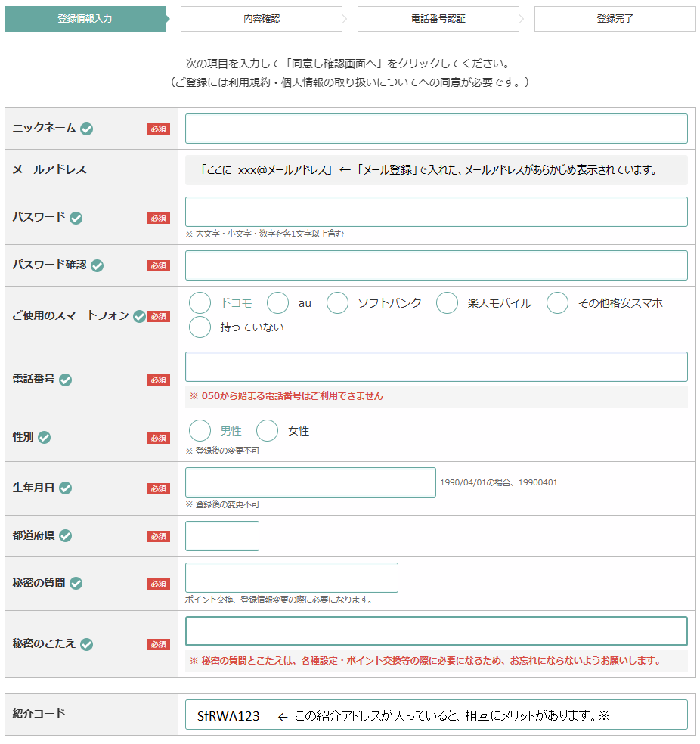Click the checkmark icon next to パスワード label

(76, 218)
